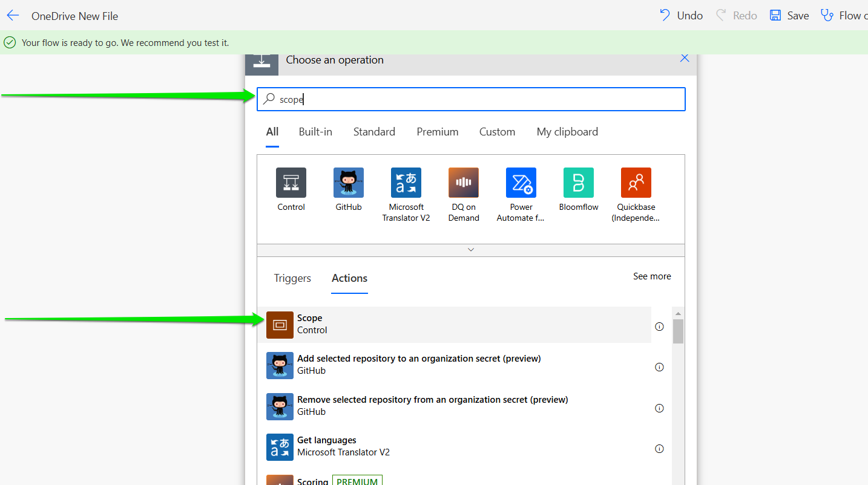Switch to the Triggers tab
This screenshot has width=868, height=485.
click(x=292, y=278)
